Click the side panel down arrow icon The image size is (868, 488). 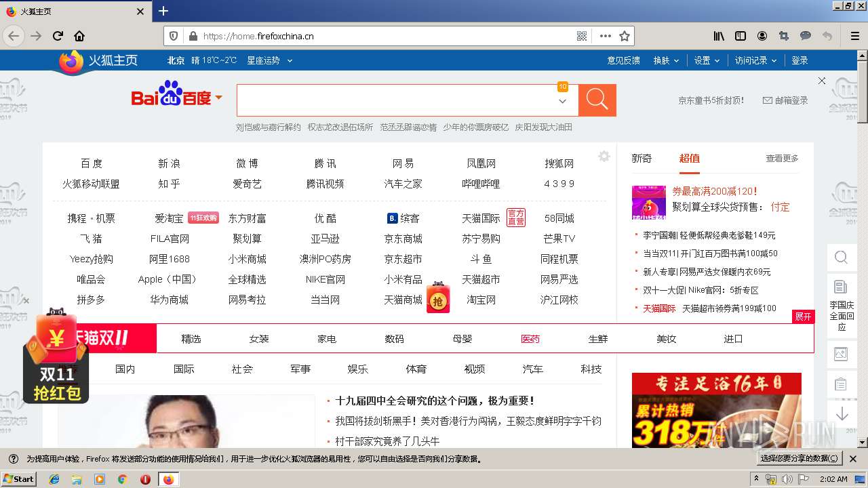(x=842, y=413)
